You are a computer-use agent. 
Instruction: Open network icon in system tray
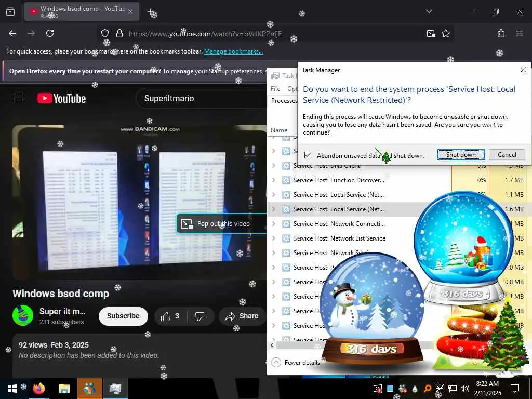click(453, 389)
